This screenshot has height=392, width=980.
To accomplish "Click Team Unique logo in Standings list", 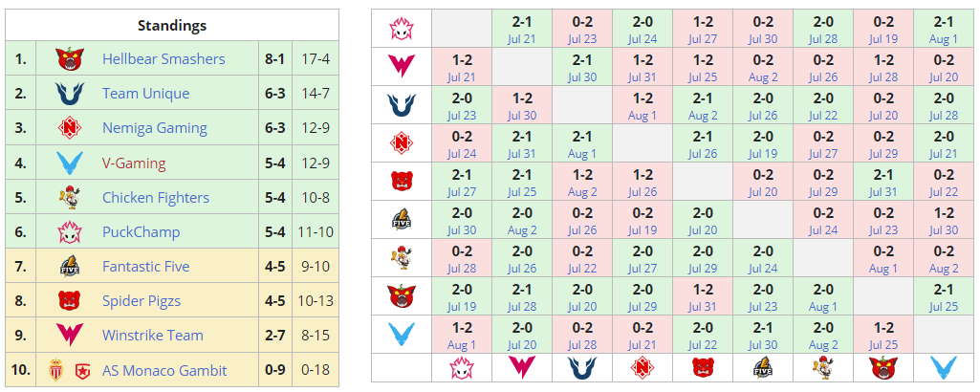I will tap(67, 93).
